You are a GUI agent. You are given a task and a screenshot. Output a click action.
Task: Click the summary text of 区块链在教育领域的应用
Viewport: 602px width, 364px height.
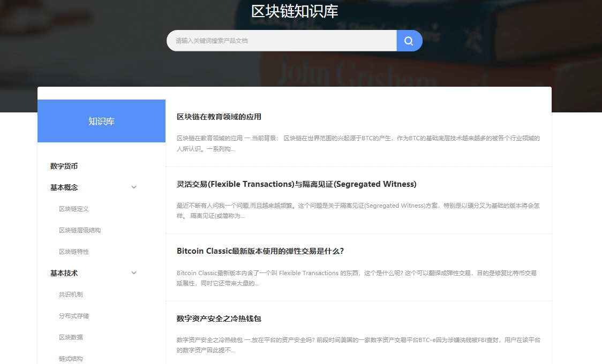(x=358, y=143)
